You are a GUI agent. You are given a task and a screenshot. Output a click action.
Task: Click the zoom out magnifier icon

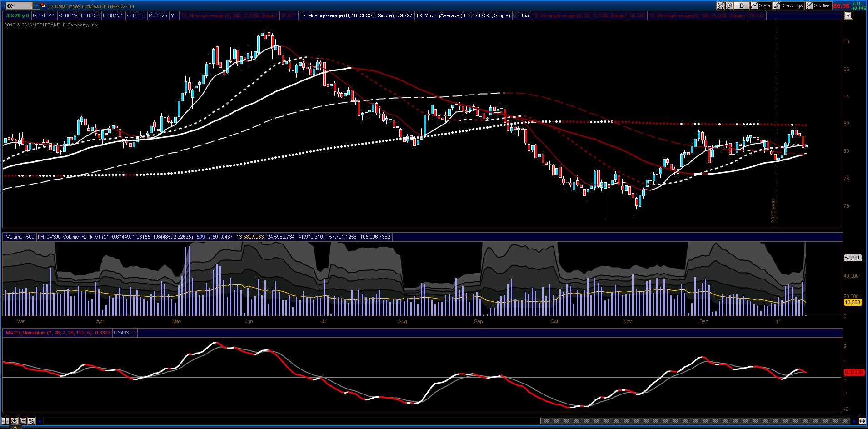[x=23, y=421]
